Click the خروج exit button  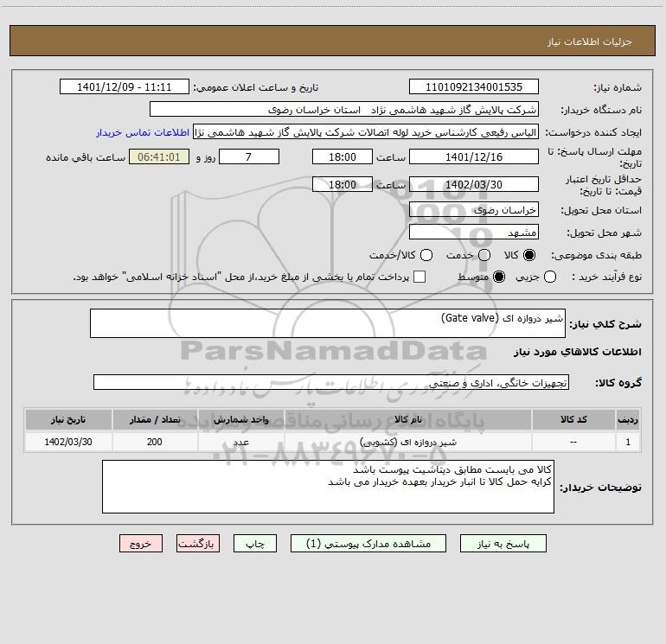pos(141,544)
